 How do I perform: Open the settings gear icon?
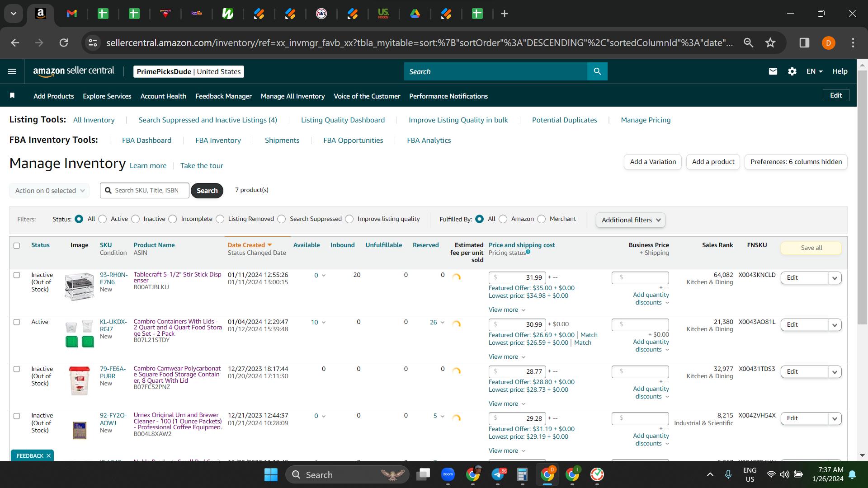[792, 71]
